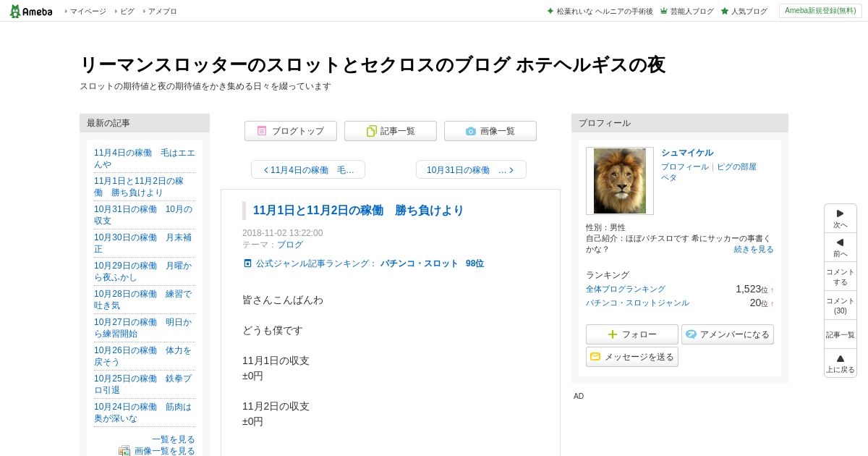Click the フォロー plus button
Screen dimensions: 868x456
(x=632, y=334)
